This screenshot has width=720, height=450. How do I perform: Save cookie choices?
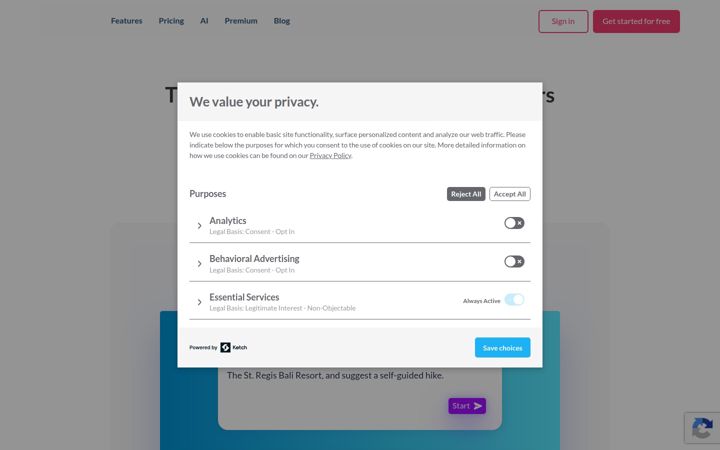[502, 348]
